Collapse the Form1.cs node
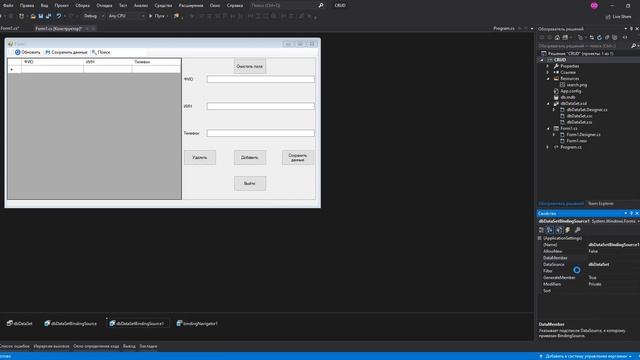The image size is (640, 360). point(548,129)
